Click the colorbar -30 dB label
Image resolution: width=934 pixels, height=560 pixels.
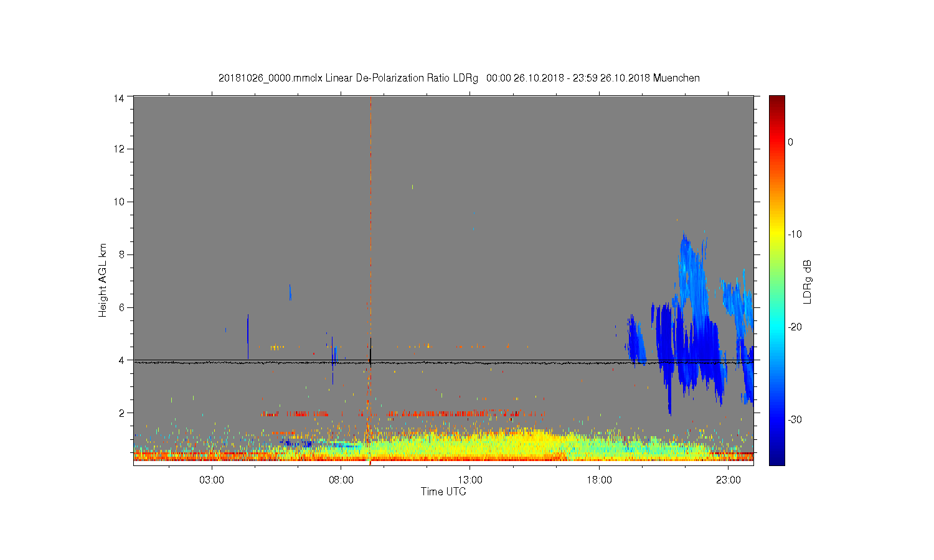[x=795, y=420]
